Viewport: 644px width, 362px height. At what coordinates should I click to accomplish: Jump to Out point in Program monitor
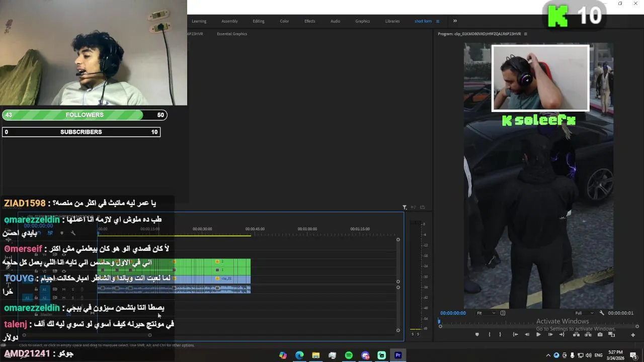point(562,334)
